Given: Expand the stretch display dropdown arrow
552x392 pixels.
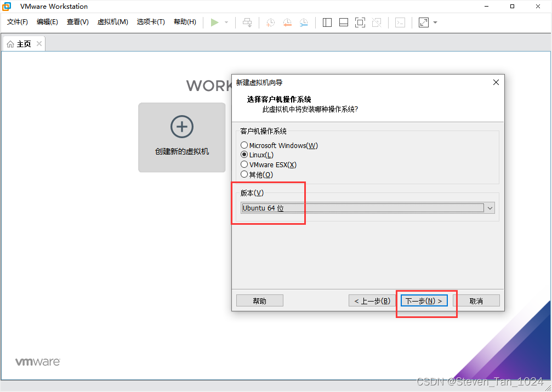Looking at the screenshot, I should point(435,22).
